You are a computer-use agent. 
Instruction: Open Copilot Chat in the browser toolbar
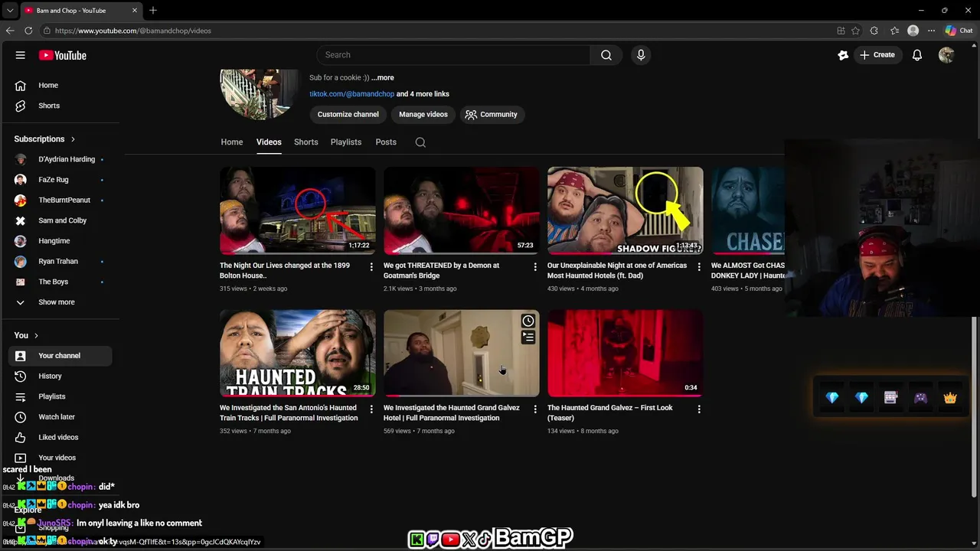point(959,31)
